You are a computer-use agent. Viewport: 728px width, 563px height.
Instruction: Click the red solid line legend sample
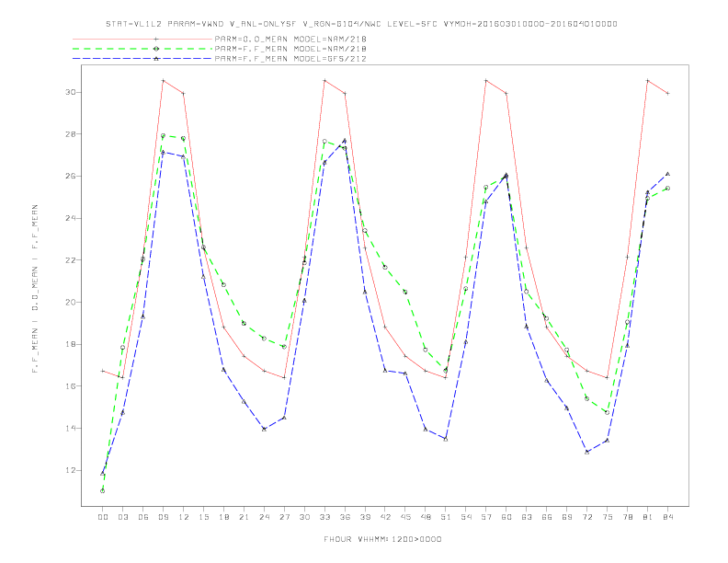coord(142,39)
